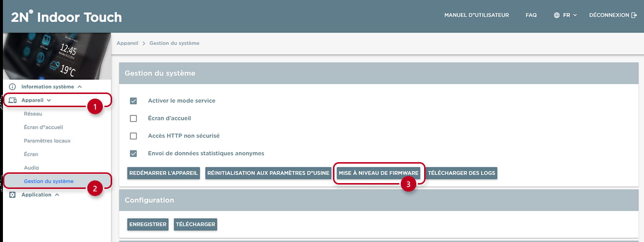Select Paramètres locaux in the sidebar
This screenshot has width=644, height=242.
click(x=47, y=141)
